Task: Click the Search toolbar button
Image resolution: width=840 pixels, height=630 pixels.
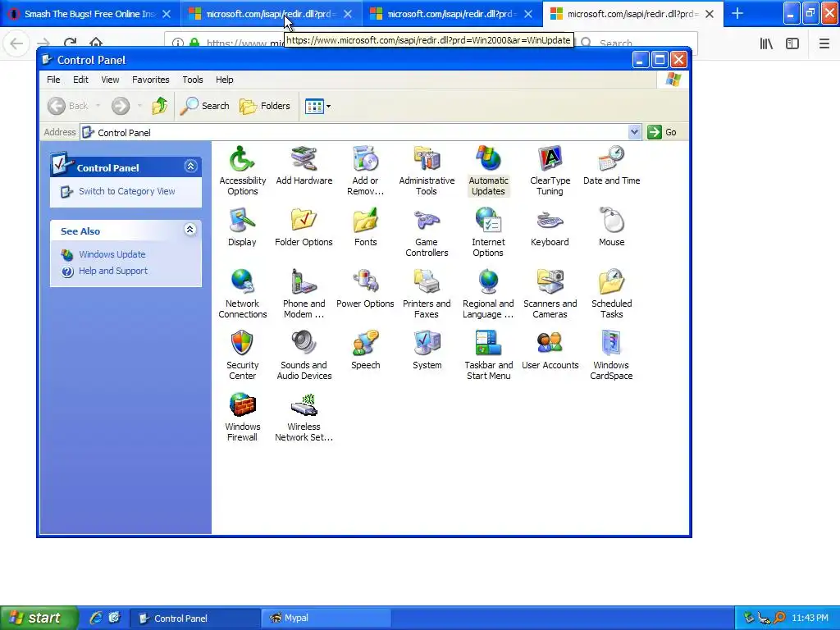Action: [204, 106]
